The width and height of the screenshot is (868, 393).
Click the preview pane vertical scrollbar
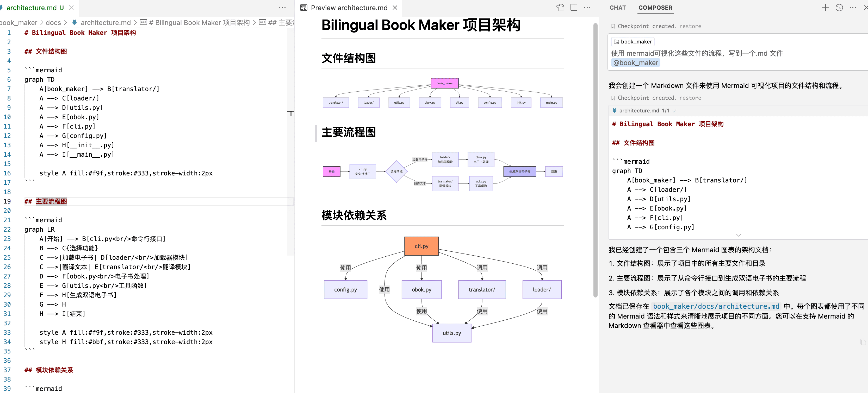595,160
